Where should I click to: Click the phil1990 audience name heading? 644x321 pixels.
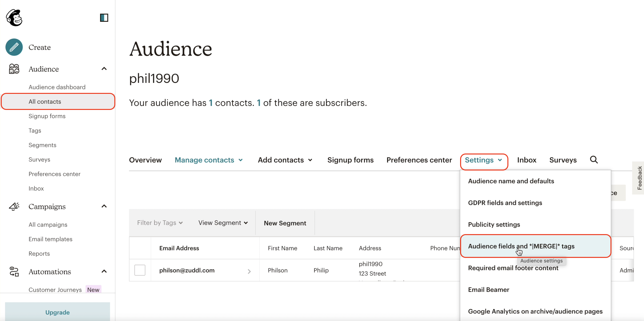(x=154, y=78)
